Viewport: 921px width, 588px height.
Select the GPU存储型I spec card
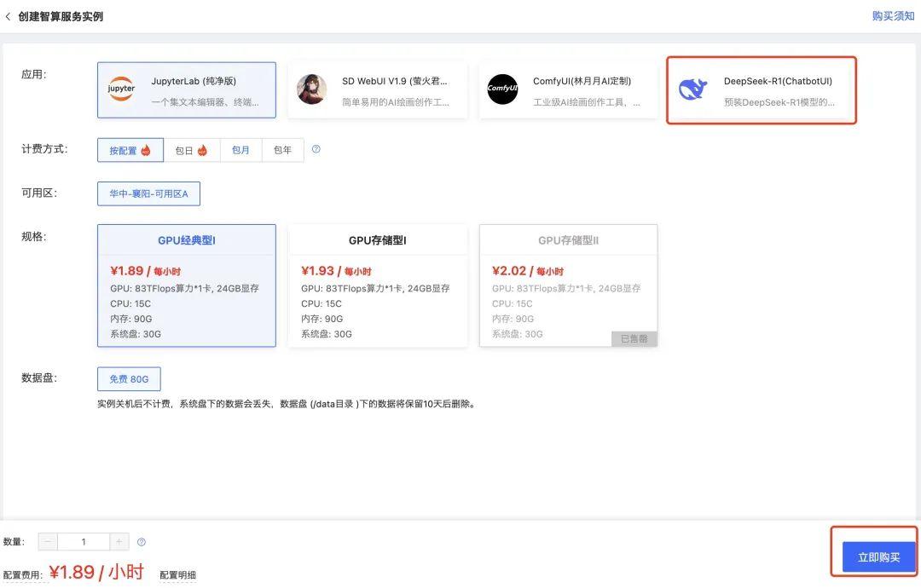coord(378,285)
